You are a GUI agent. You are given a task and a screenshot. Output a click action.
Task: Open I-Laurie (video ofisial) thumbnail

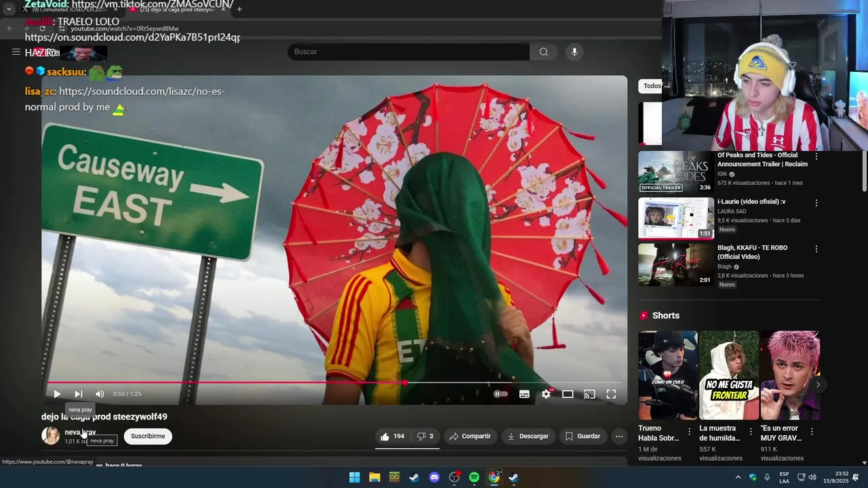coord(676,218)
